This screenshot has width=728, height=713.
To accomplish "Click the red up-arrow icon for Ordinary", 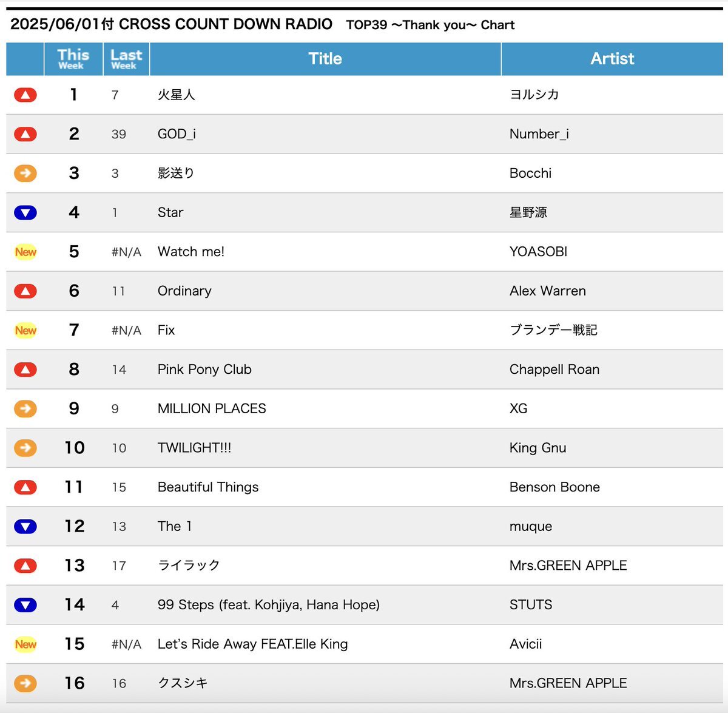I will coord(25,291).
